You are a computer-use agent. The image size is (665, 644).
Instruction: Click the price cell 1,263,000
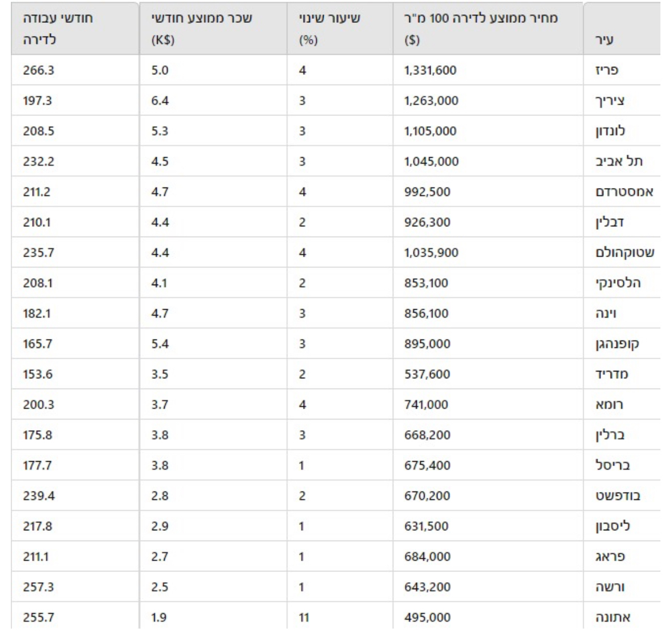click(431, 101)
